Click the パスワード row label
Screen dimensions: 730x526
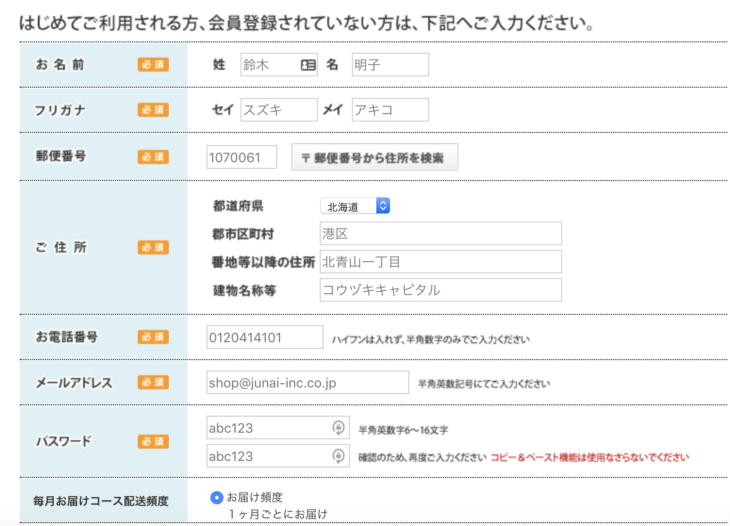pyautogui.click(x=64, y=441)
